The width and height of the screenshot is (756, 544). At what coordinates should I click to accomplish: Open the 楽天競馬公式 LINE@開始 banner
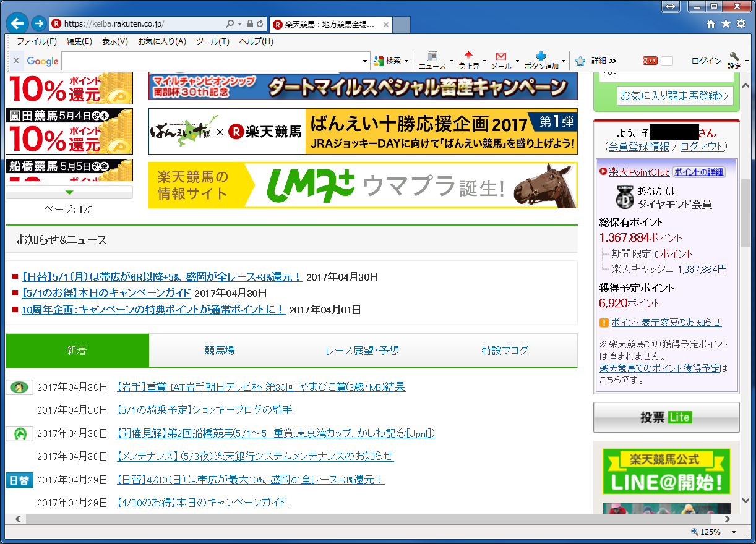(666, 471)
